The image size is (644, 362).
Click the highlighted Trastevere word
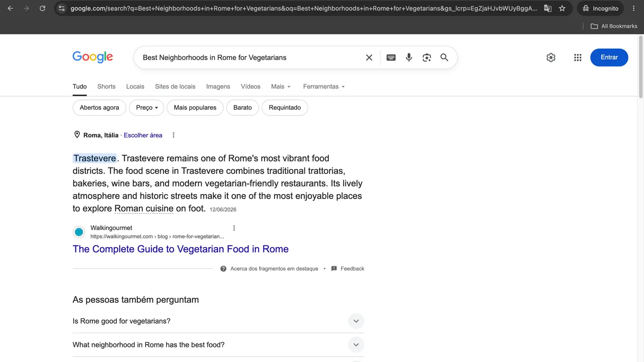pos(95,158)
